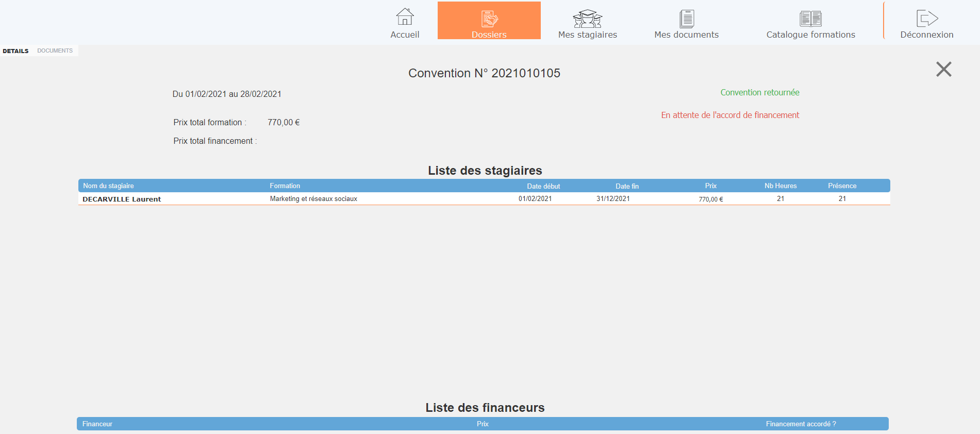Open Mes stagiaires graduates icon
This screenshot has width=980, height=434.
pyautogui.click(x=587, y=19)
